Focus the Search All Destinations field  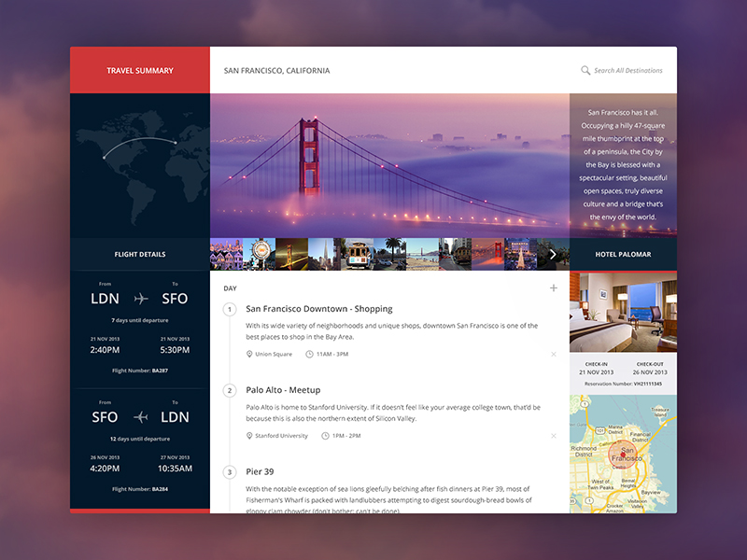(627, 70)
